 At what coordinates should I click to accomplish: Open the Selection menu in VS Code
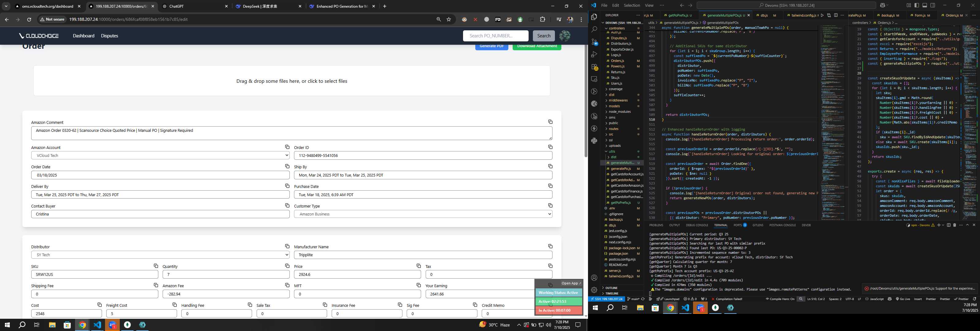pos(631,5)
